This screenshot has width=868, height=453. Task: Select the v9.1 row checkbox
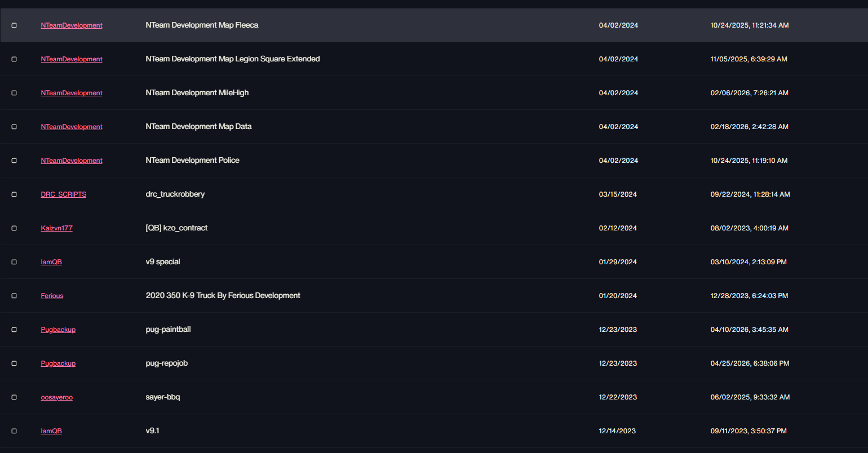(x=14, y=431)
